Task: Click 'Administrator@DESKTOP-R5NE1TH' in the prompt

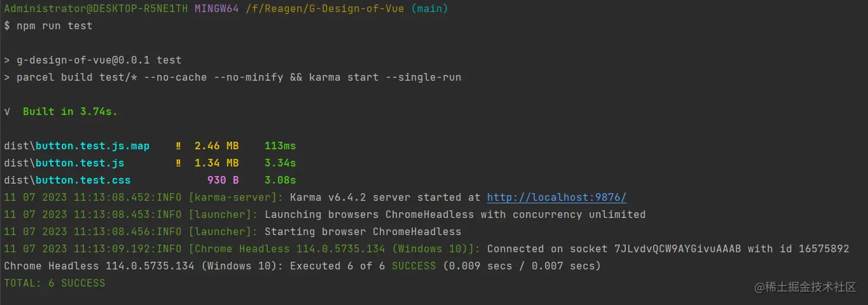Action: pos(96,9)
